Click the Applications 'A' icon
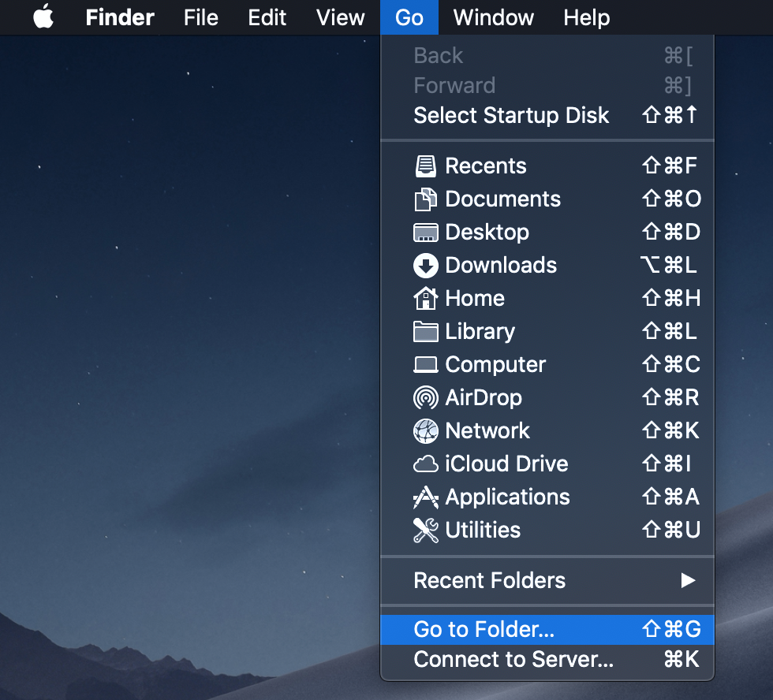This screenshot has height=700, width=773. pyautogui.click(x=425, y=497)
